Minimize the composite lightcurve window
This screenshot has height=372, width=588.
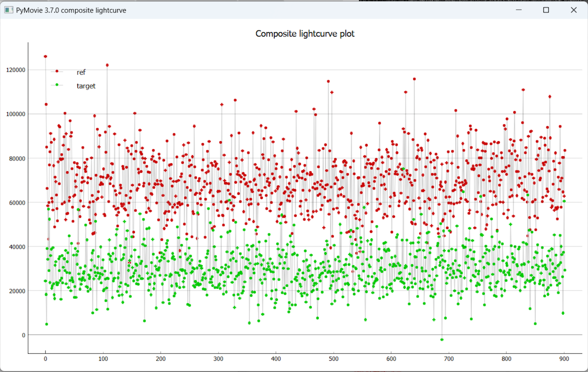pyautogui.click(x=519, y=10)
